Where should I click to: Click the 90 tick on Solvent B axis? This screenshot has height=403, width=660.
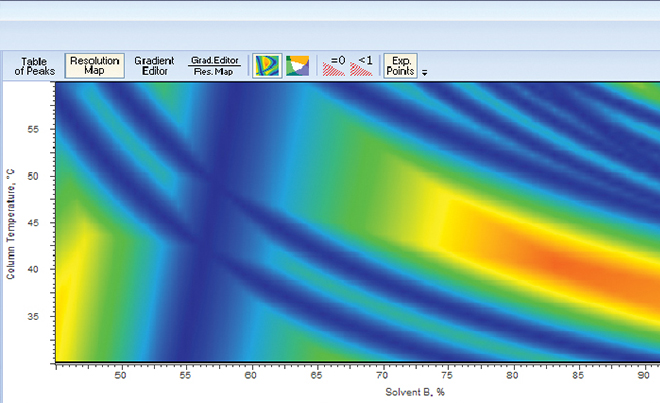[x=642, y=376]
